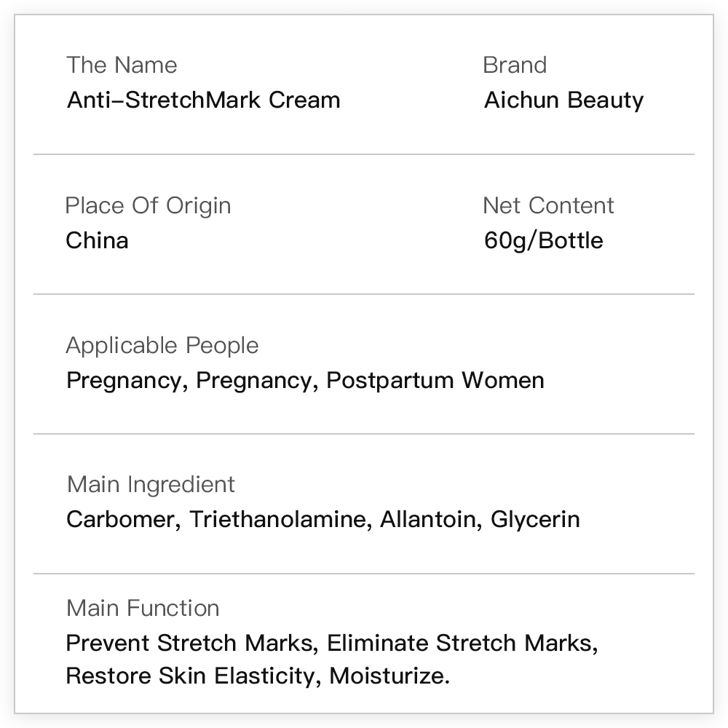The image size is (728, 728).
Task: Click the "Net Content" label
Action: click(x=548, y=205)
